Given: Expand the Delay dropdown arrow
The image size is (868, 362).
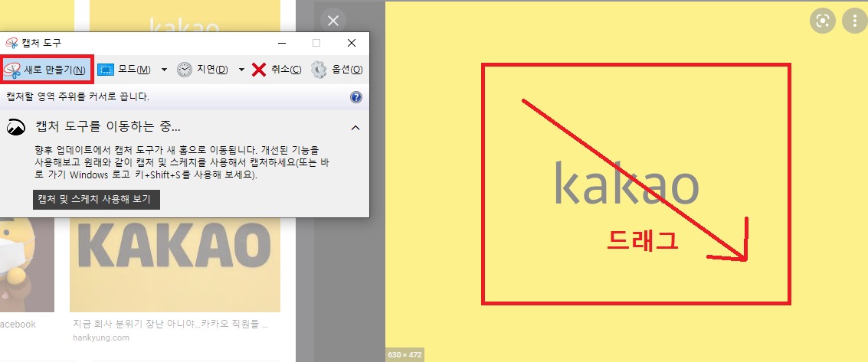Looking at the screenshot, I should point(241,70).
